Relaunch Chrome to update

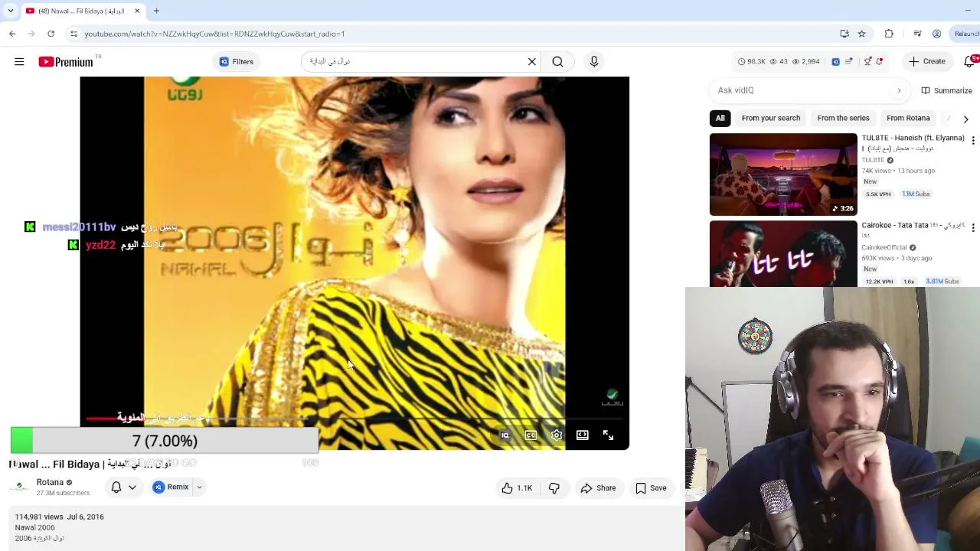pyautogui.click(x=966, y=34)
